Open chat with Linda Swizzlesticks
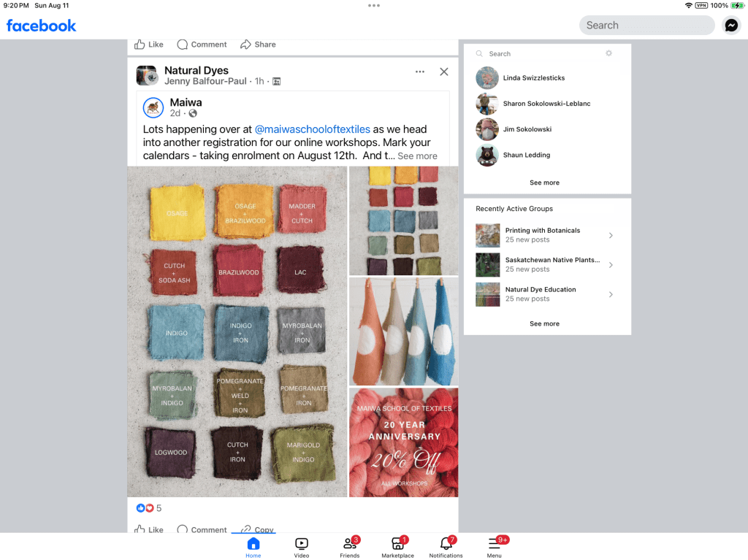The height and width of the screenshot is (560, 748). pos(533,78)
